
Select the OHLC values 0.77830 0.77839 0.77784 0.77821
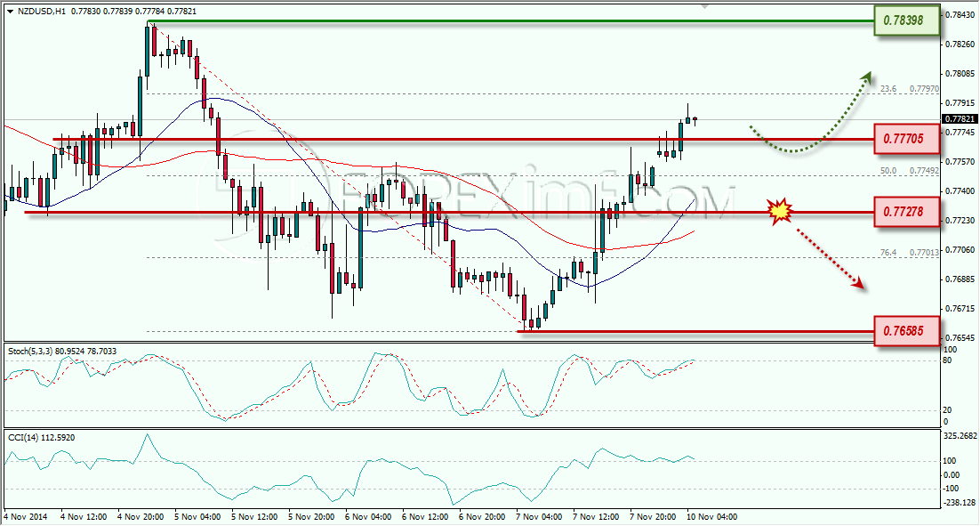click(x=133, y=12)
